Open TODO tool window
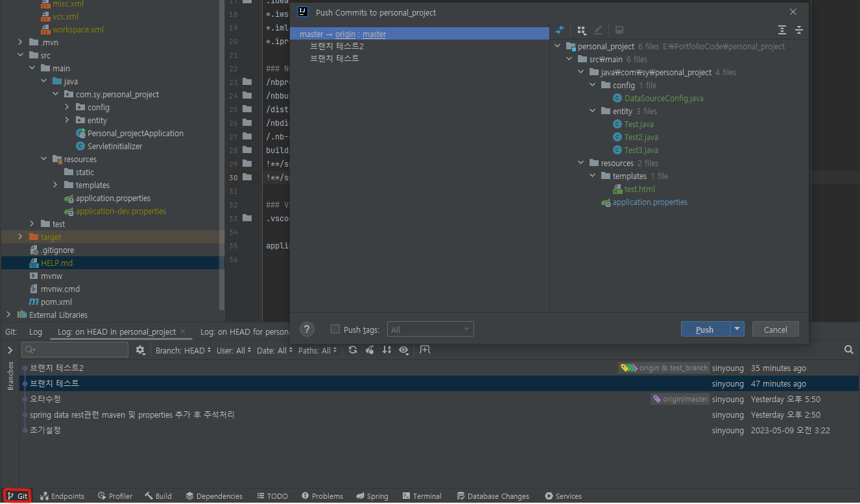This screenshot has width=860, height=504. pyautogui.click(x=272, y=496)
